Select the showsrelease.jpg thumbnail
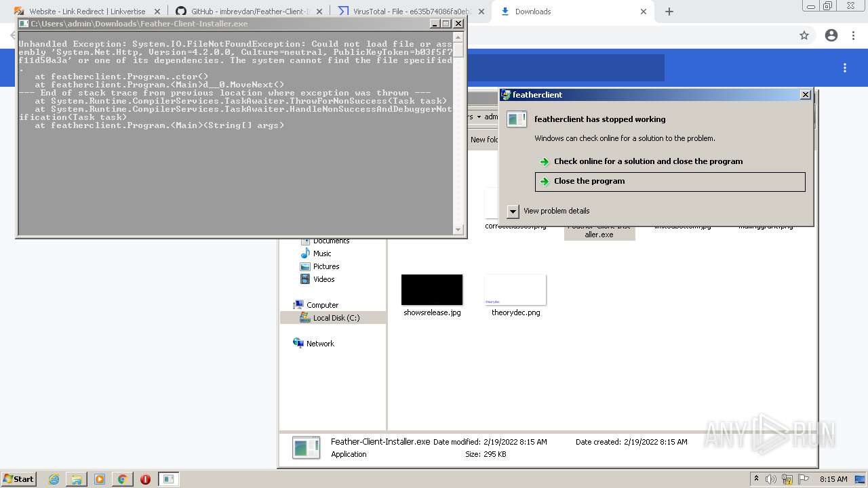868x488 pixels. tap(432, 289)
